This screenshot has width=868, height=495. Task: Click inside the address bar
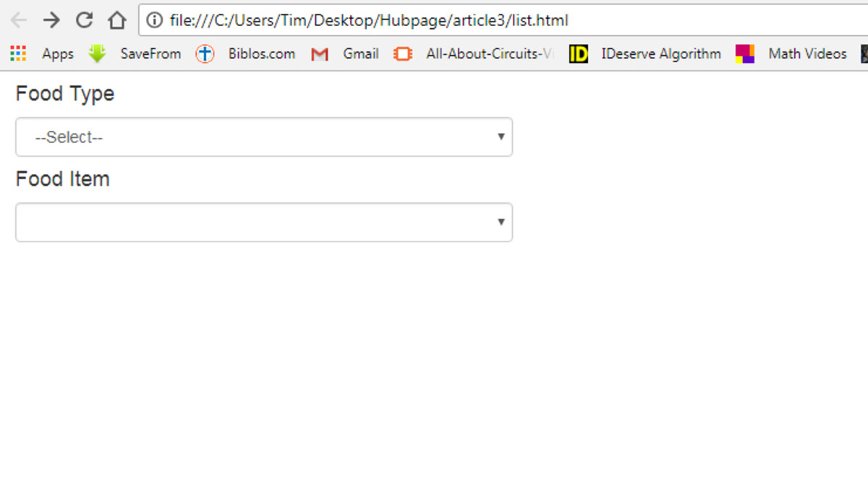point(434,20)
